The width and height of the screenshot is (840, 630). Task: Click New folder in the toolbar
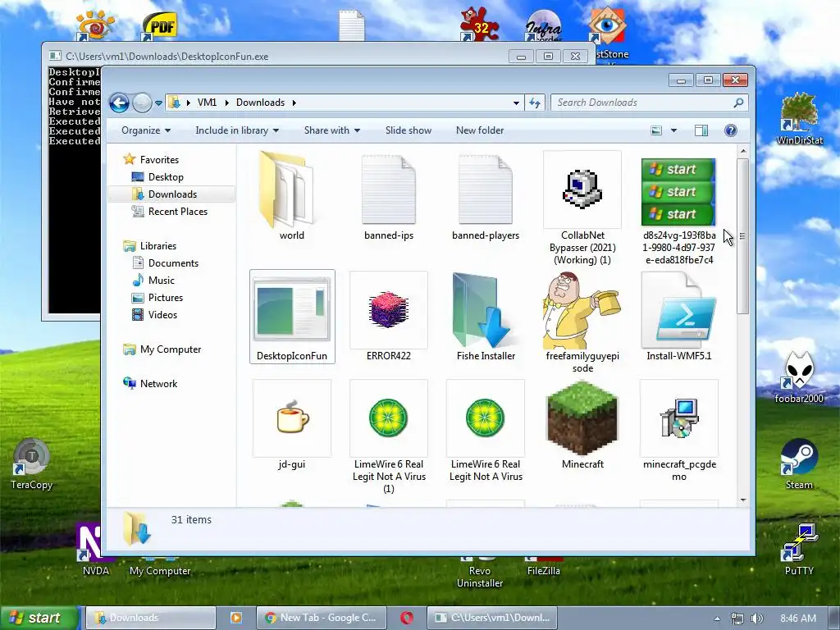479,130
